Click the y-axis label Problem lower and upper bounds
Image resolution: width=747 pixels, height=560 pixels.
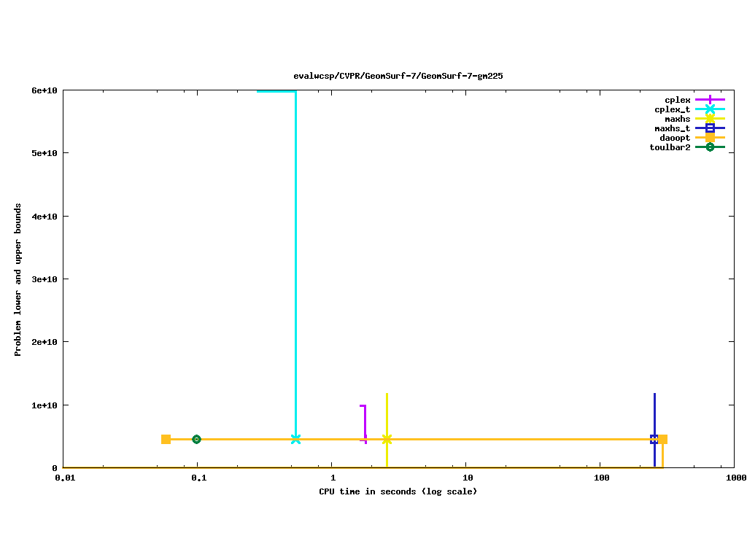click(18, 279)
